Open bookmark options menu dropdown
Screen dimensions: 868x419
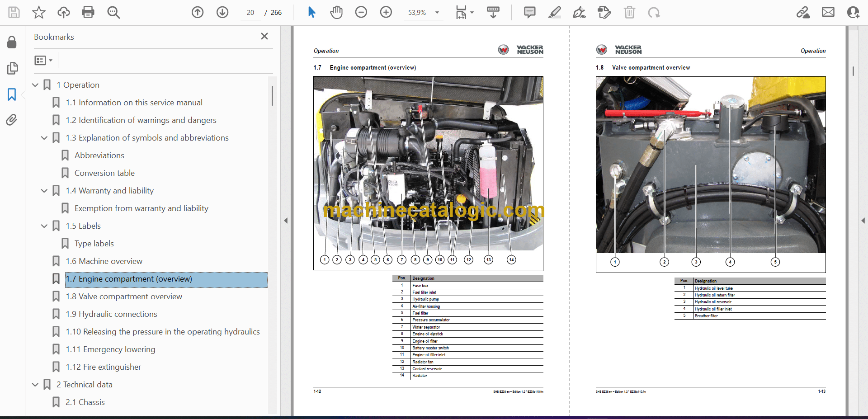tap(43, 60)
